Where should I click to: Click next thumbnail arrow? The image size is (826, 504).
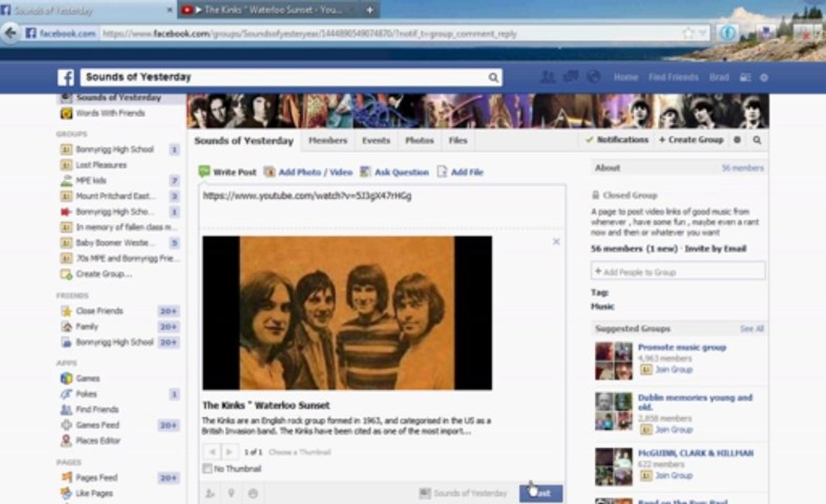[229, 452]
